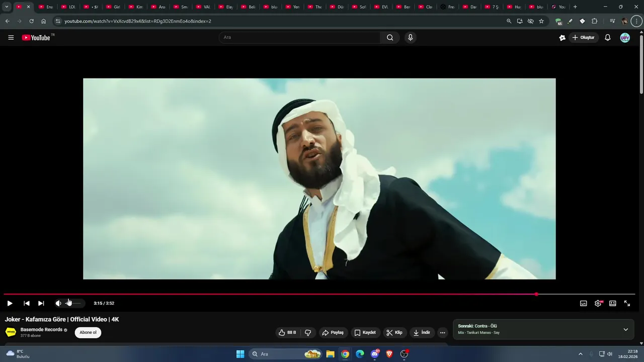Create a clip with Klip
Viewport: 644px width, 362px height.
[394, 332]
